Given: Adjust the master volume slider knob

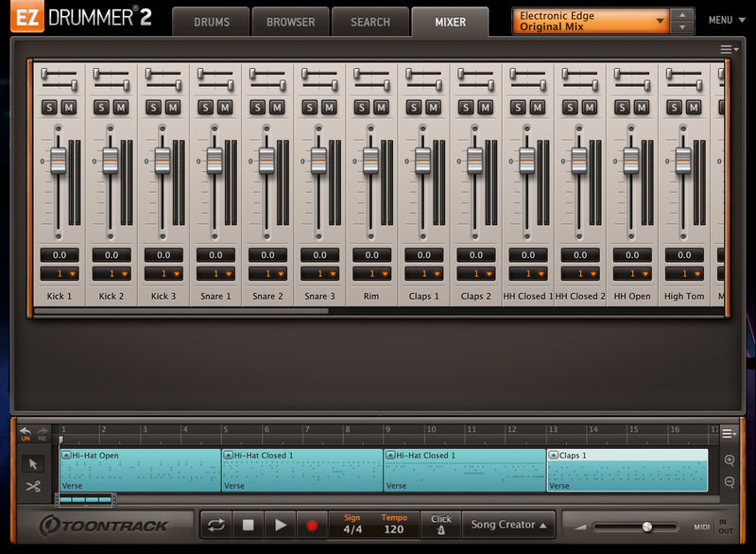Looking at the screenshot, I should tap(647, 527).
